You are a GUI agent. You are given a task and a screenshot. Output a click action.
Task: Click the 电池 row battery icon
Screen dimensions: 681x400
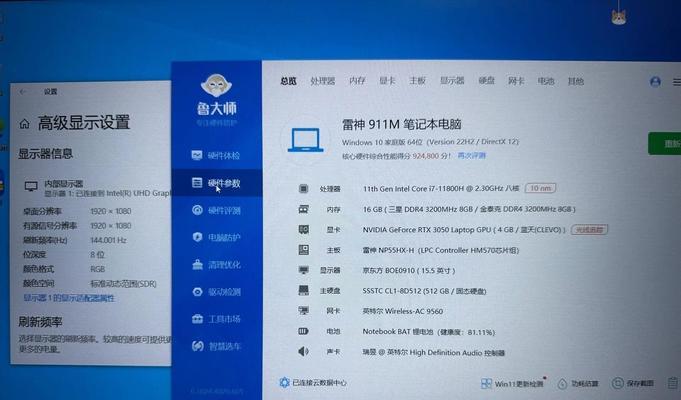[x=304, y=331]
